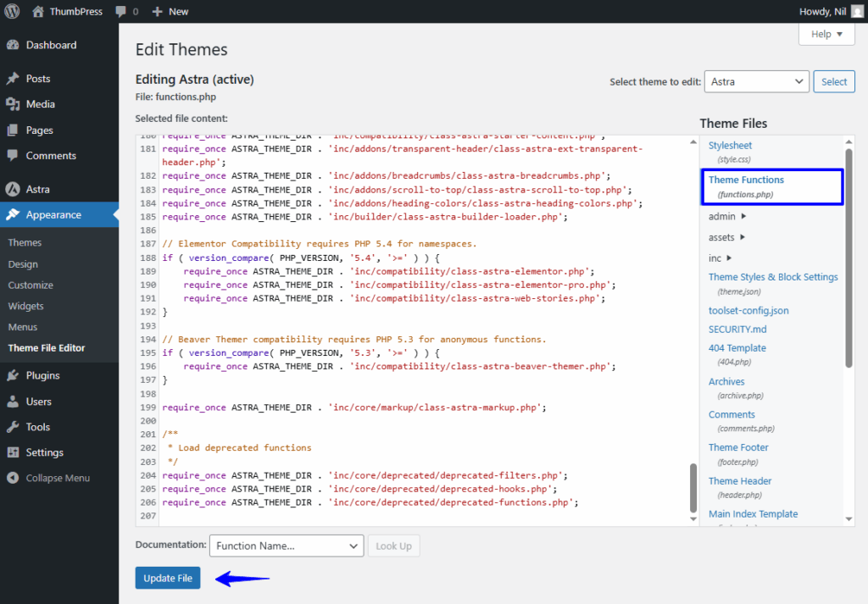Click the Pages icon in sidebar
Screen dimensions: 868x604
tap(13, 130)
